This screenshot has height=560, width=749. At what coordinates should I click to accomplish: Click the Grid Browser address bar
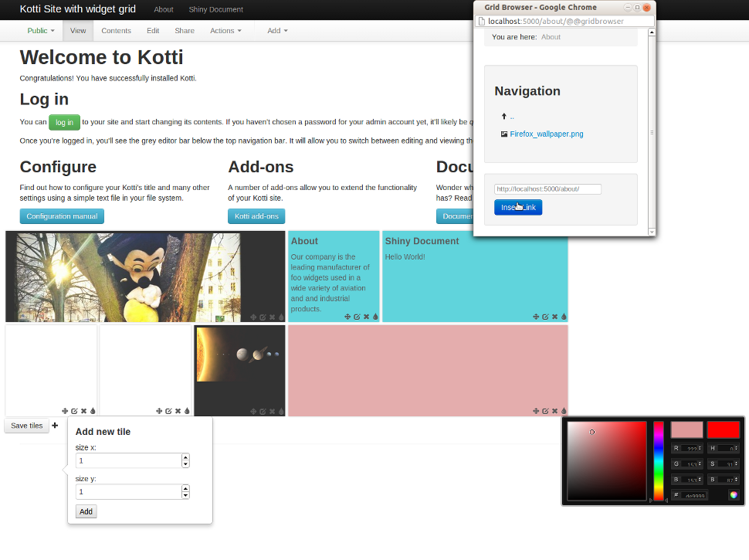tap(564, 21)
